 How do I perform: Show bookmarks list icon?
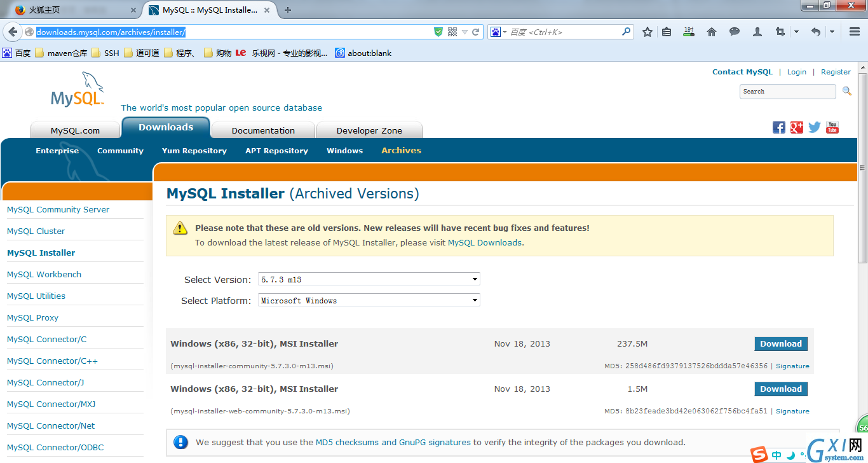pyautogui.click(x=667, y=32)
